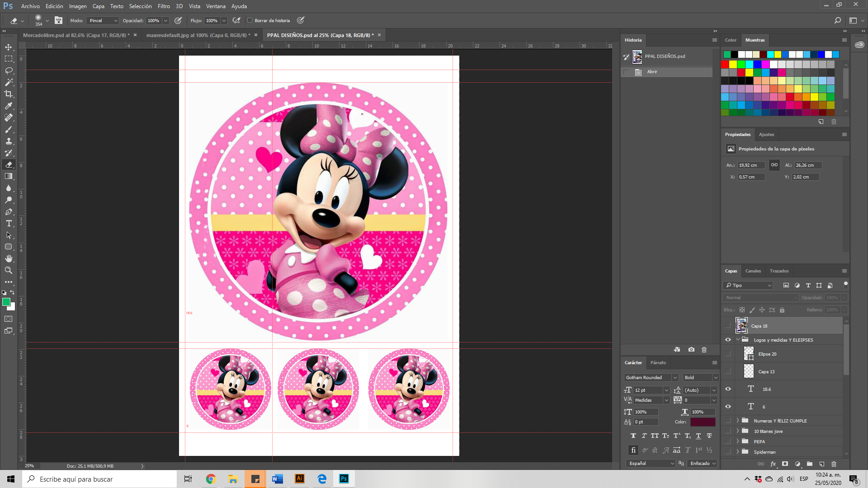Hide the Logos y medidas Y ELEIPSES group

(728, 340)
